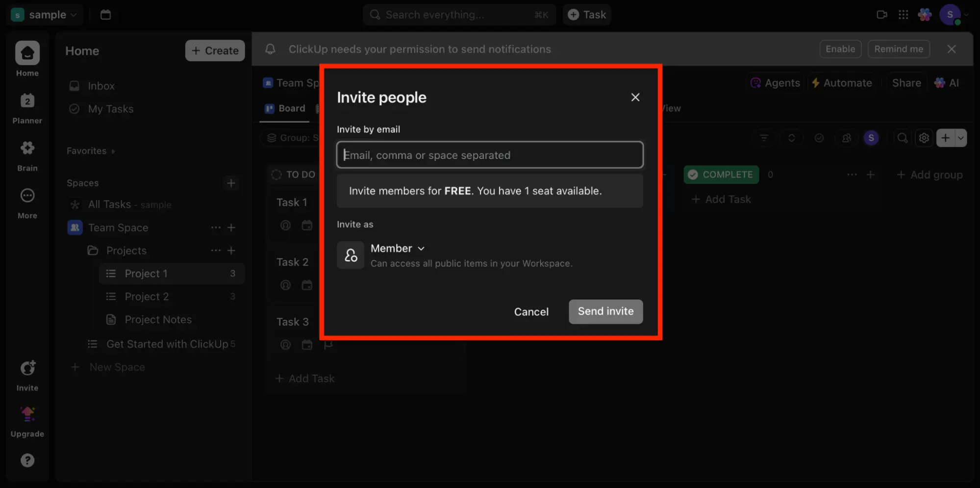
Task: Click the Create button
Action: pyautogui.click(x=215, y=51)
